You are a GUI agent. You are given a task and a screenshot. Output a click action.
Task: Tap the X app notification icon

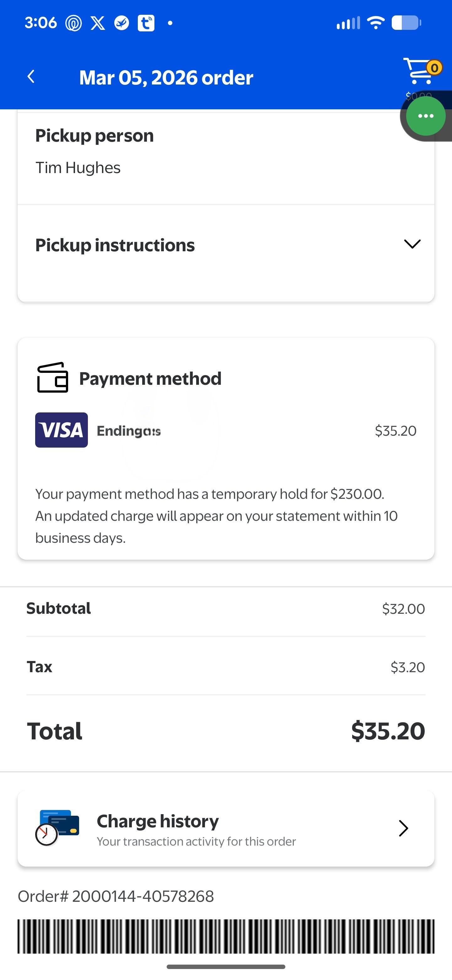click(98, 23)
